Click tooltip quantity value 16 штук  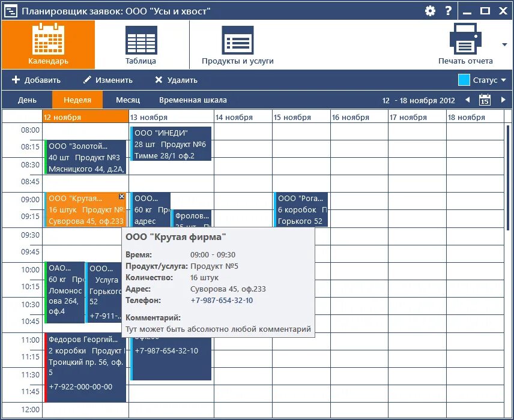pos(204,277)
